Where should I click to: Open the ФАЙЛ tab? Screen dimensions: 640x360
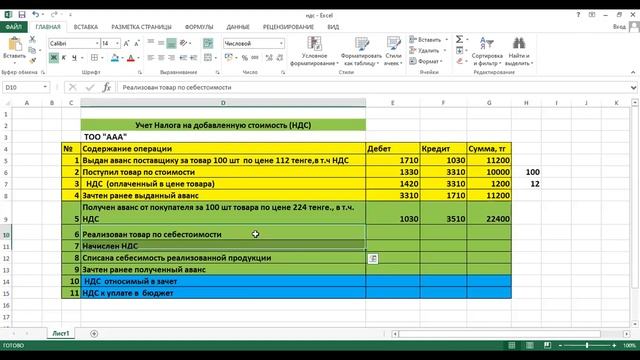click(13, 27)
